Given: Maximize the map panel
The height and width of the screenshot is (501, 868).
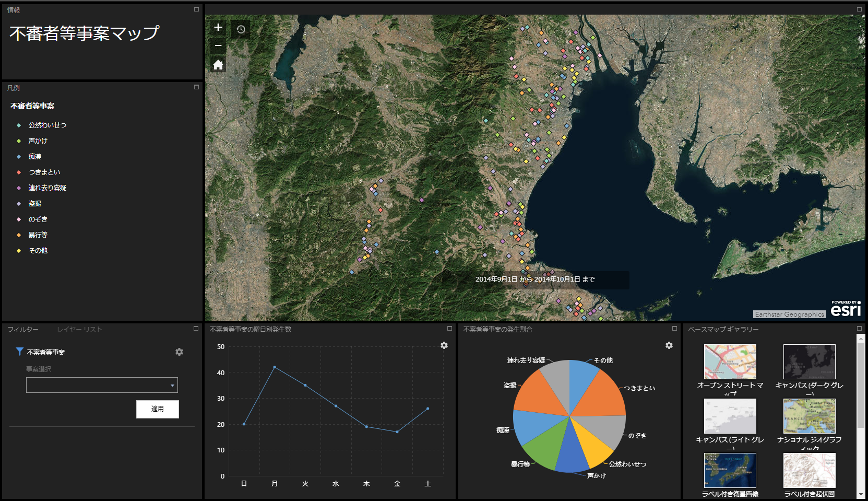Looking at the screenshot, I should pos(859,9).
